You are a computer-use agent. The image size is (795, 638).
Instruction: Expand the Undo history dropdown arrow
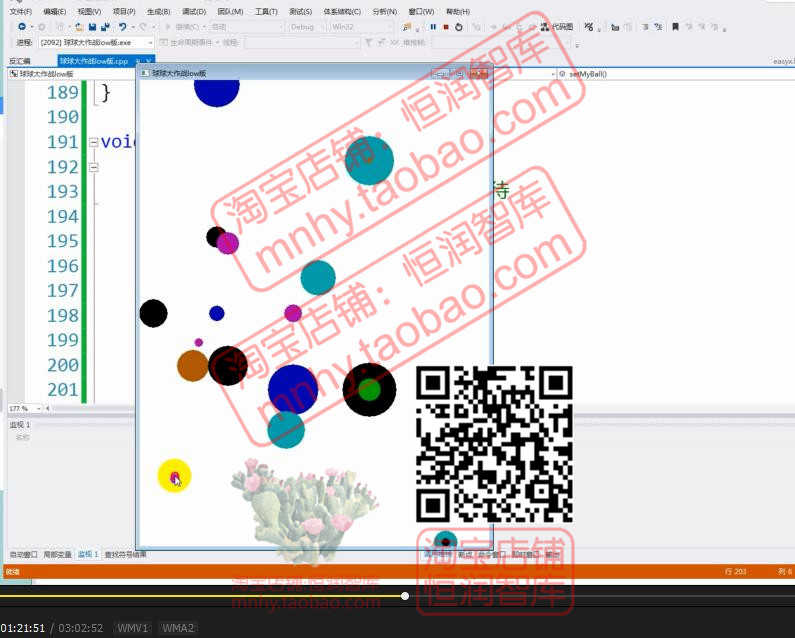133,27
